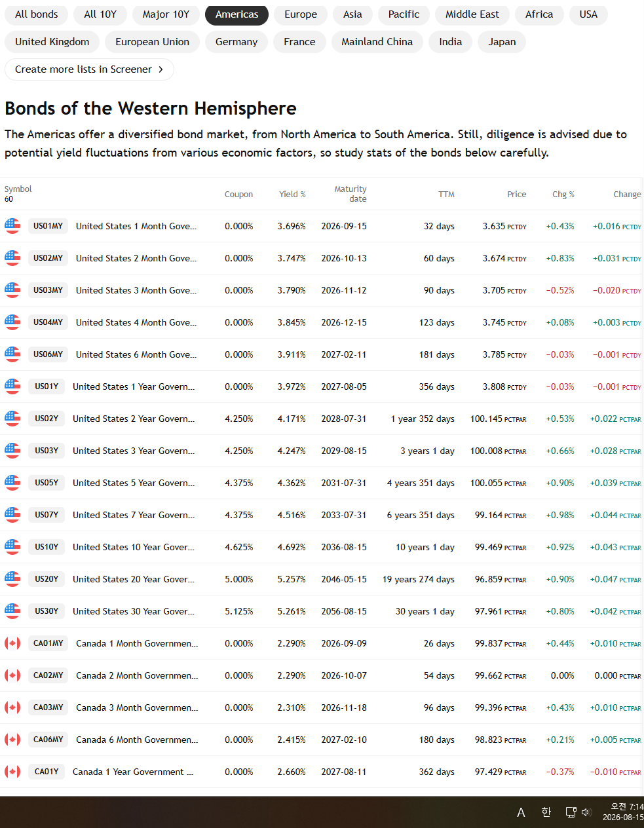Click the US flag icon for US06MY

click(x=12, y=354)
